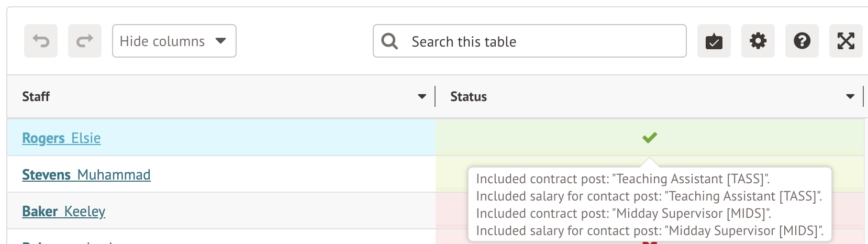Screen dimensions: 868x244
Task: Open Rogers Elsie staff profile link
Action: [61, 138]
